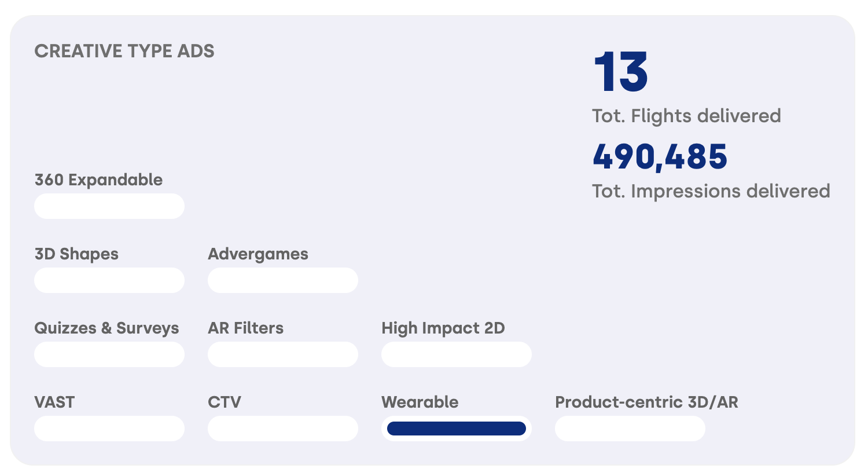868x476 pixels.
Task: Click the AR Filters progress bar
Action: [283, 354]
